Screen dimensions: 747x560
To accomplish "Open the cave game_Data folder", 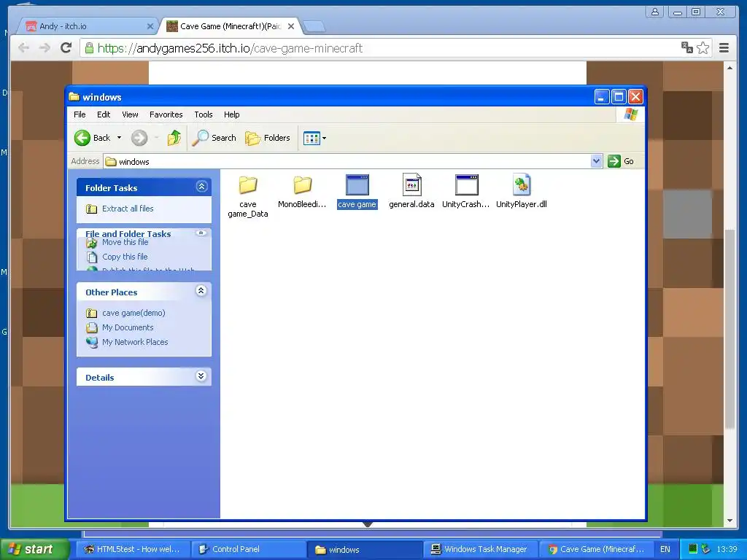I will click(248, 185).
